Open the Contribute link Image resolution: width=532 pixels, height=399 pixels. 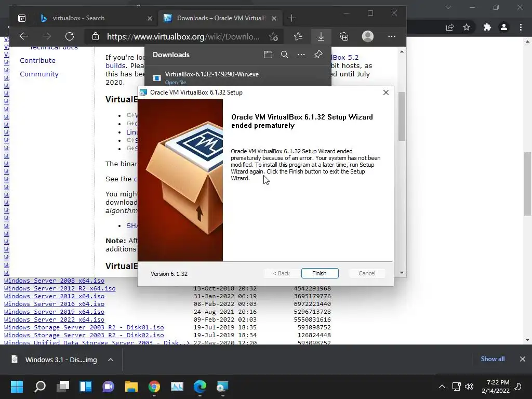37,60
